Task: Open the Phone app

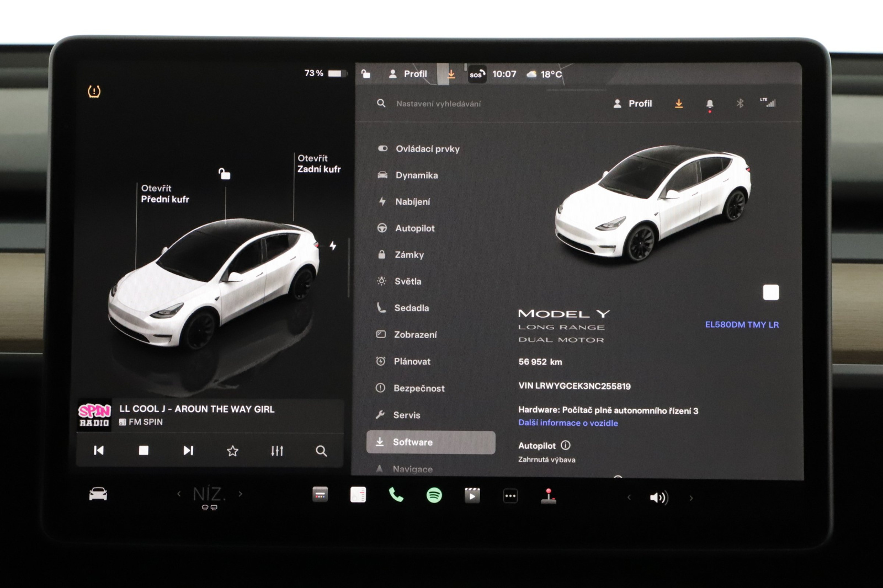Action: (x=396, y=495)
